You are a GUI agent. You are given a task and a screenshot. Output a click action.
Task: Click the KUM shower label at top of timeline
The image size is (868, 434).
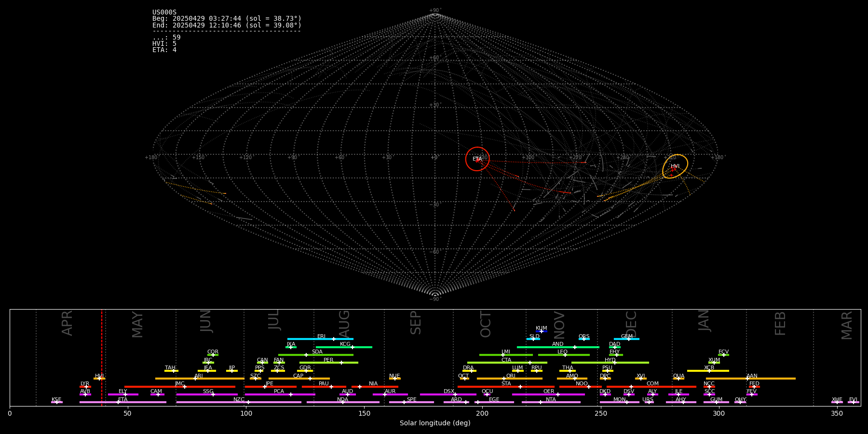(541, 328)
